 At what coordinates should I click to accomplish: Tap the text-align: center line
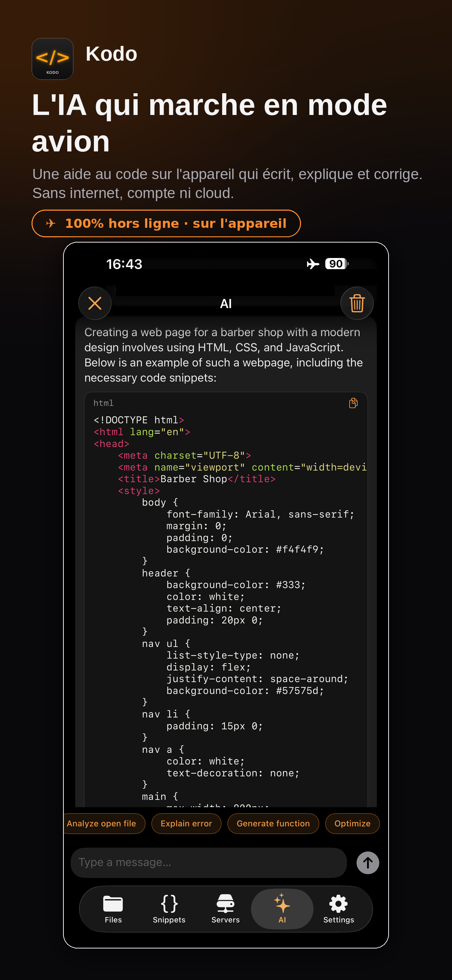tap(224, 608)
